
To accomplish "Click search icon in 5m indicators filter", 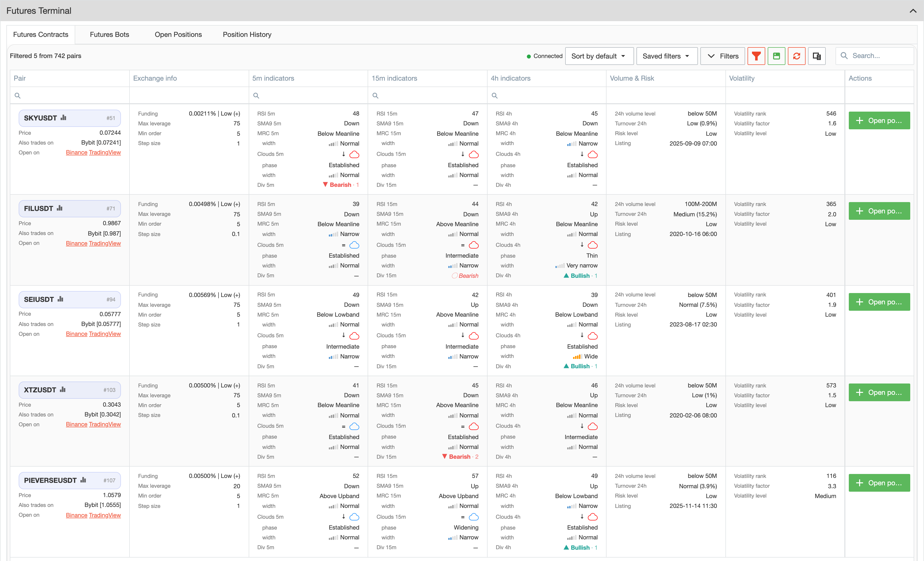I will 256,96.
